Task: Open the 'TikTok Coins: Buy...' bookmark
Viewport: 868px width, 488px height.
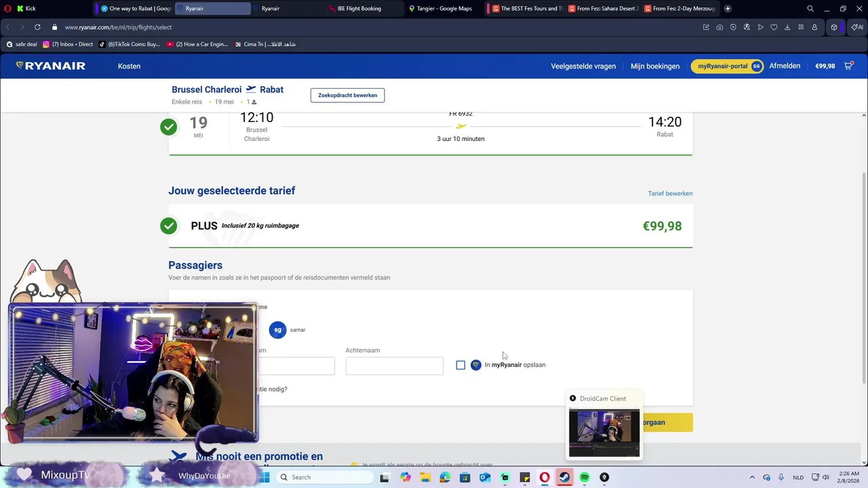Action: (x=129, y=44)
